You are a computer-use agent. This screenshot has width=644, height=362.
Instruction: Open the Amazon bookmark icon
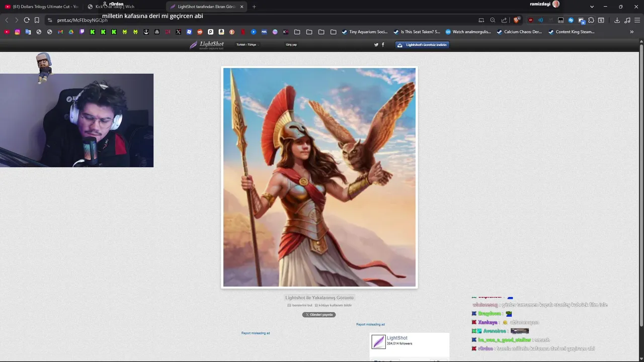click(x=221, y=32)
